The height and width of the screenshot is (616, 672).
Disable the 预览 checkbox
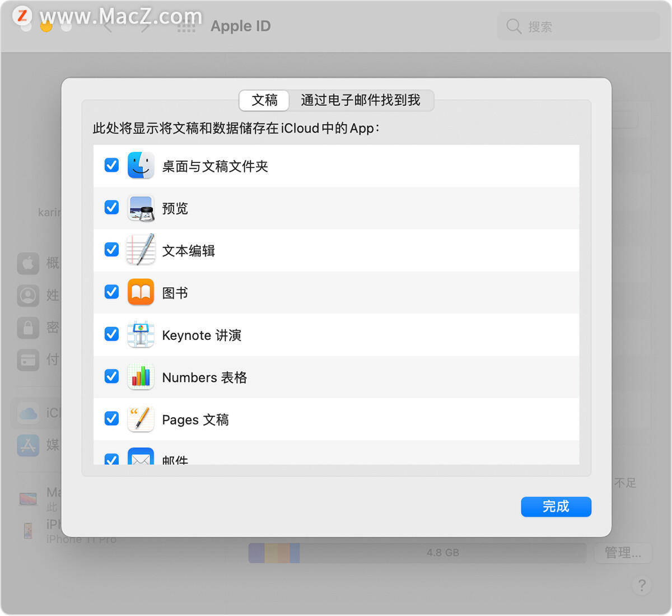112,207
